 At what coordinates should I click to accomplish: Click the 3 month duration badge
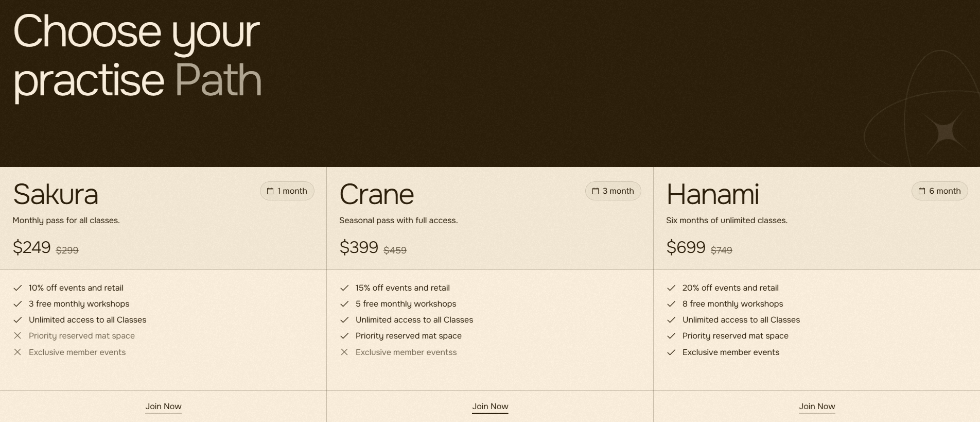tap(613, 191)
